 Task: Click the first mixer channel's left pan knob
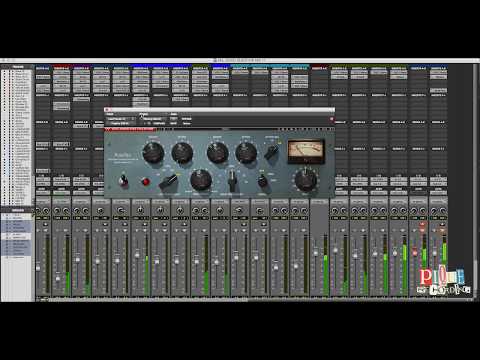tap(38, 211)
